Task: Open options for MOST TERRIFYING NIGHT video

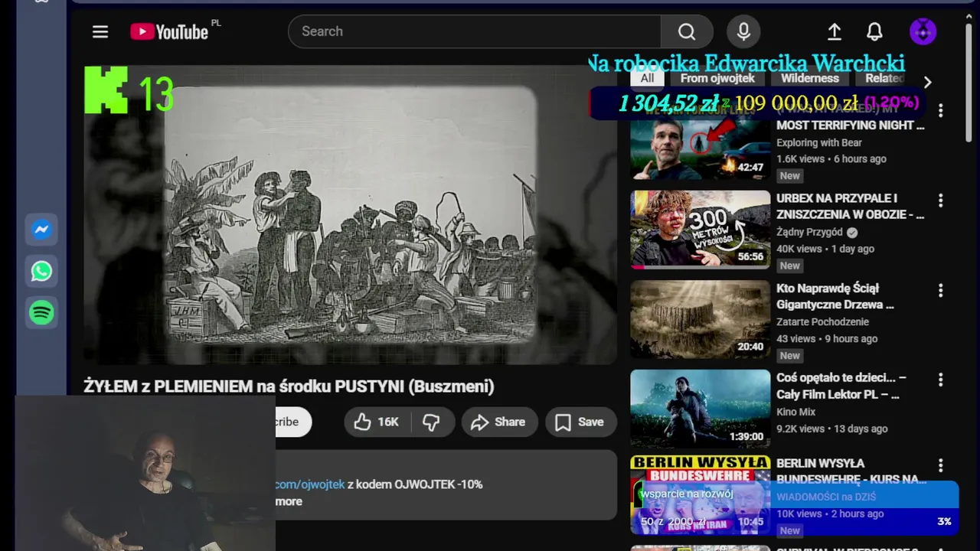Action: (940, 111)
